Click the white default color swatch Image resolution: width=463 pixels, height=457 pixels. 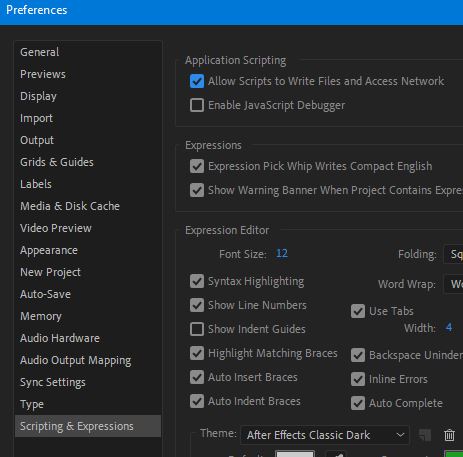click(x=295, y=454)
